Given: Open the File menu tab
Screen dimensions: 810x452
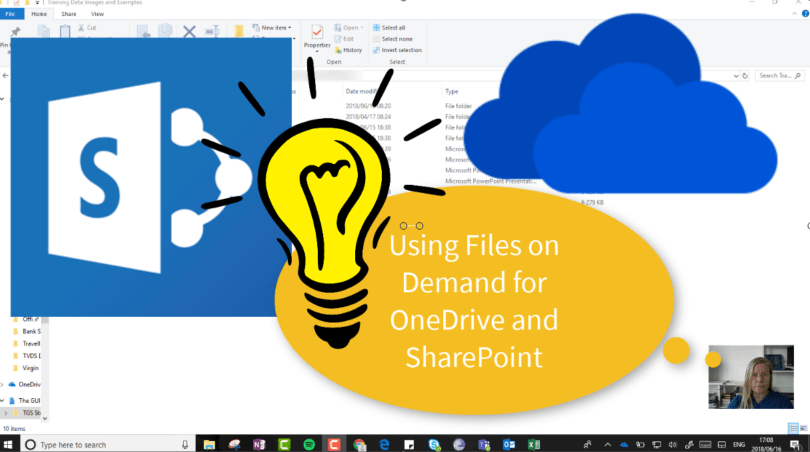Looking at the screenshot, I should pyautogui.click(x=12, y=15).
